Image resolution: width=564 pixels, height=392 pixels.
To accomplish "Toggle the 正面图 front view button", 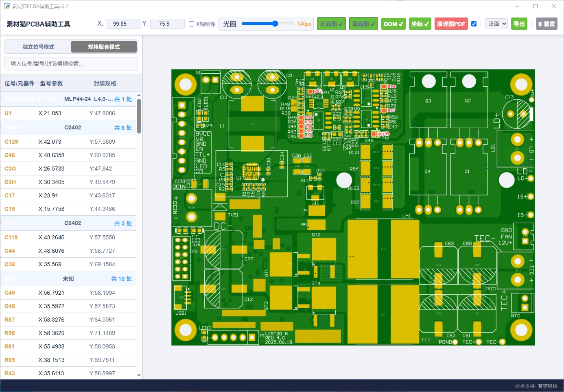I will 331,24.
